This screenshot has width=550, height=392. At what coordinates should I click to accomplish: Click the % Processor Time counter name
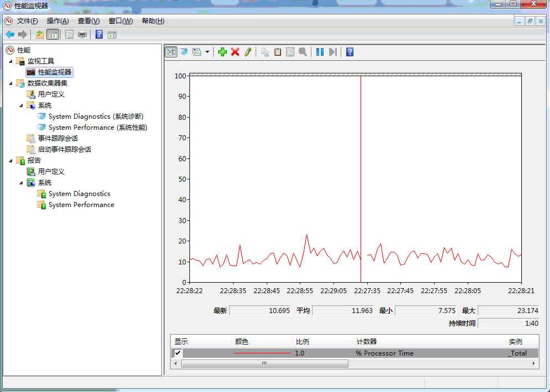tap(384, 353)
